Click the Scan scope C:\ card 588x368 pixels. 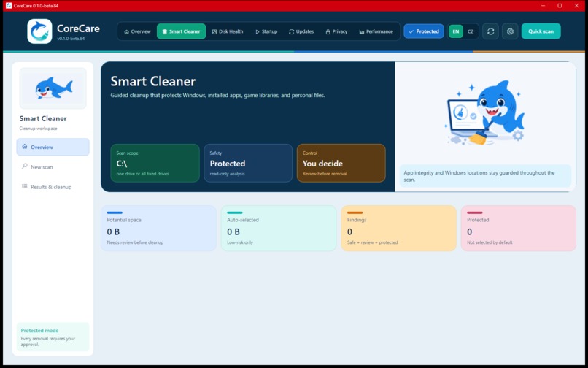[155, 163]
